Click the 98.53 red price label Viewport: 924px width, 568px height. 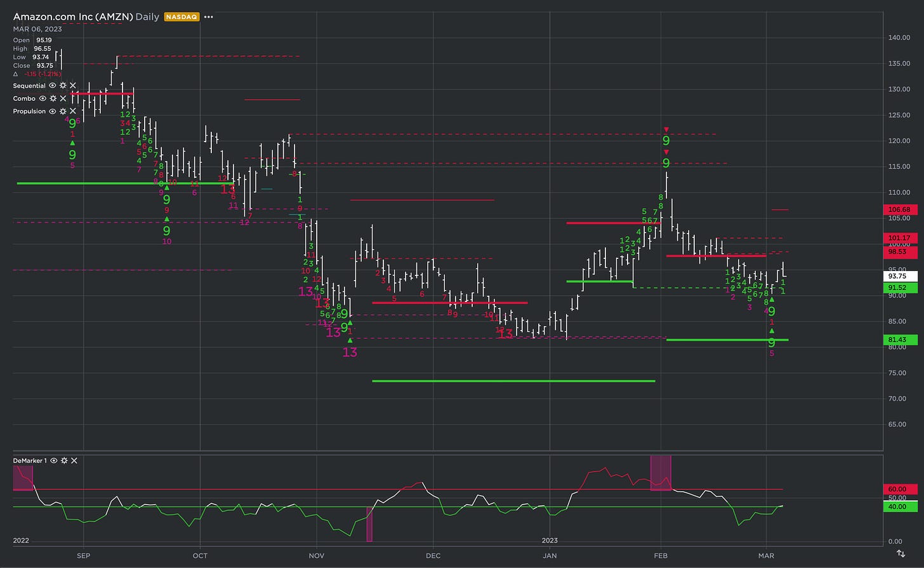click(900, 252)
